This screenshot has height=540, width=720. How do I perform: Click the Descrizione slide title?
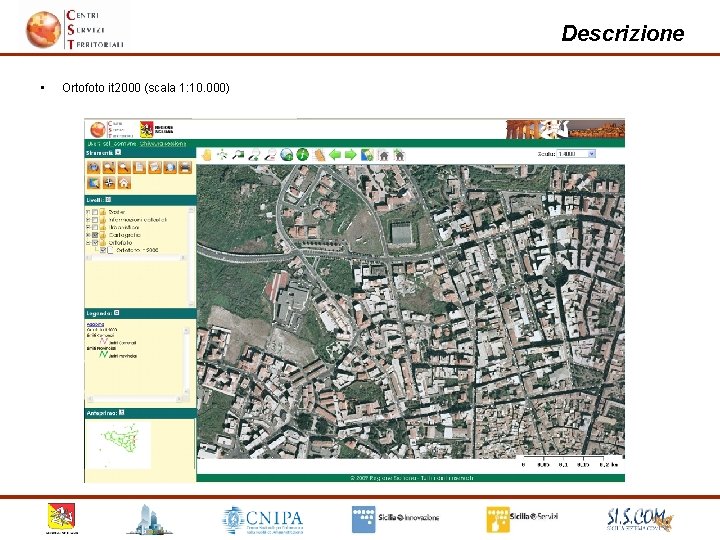tap(623, 33)
